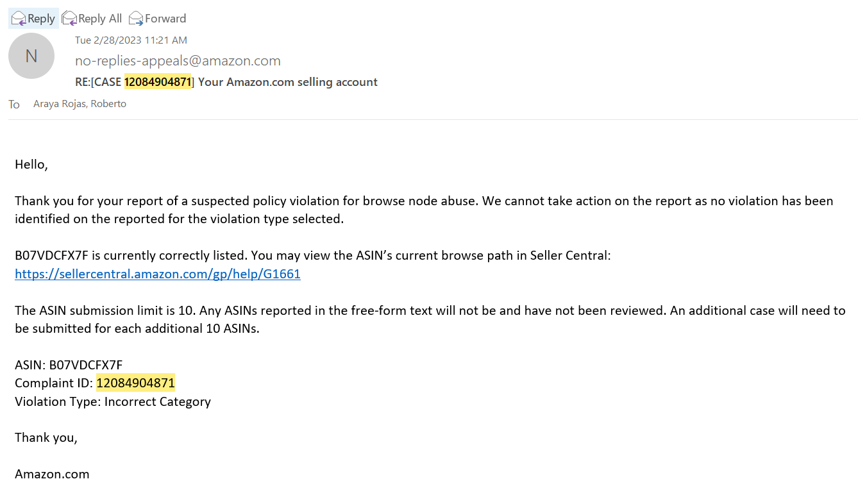Viewport: 858px width, 504px height.
Task: Click the Violation Type: Incorrect Category text
Action: pos(113,402)
